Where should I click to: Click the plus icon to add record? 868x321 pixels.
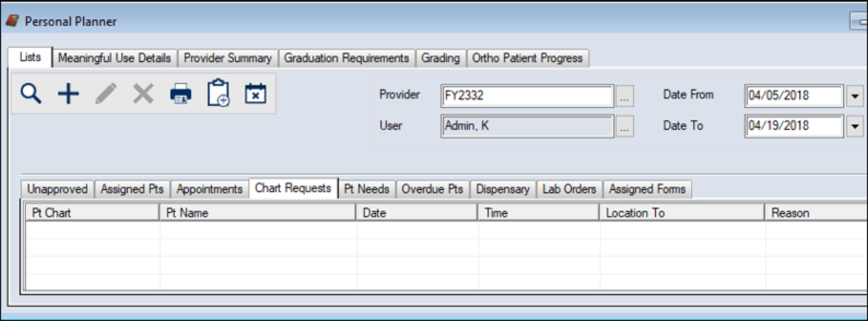(68, 93)
